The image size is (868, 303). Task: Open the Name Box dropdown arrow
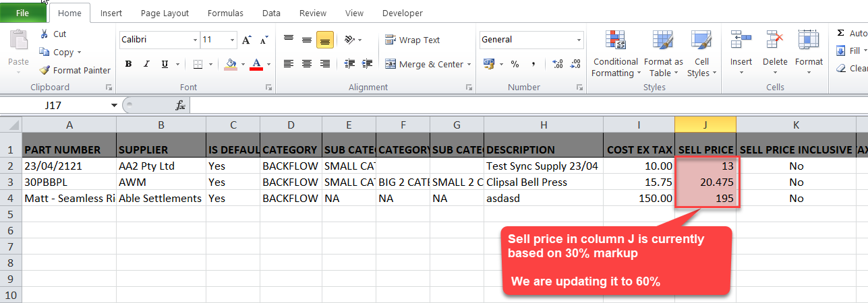113,106
